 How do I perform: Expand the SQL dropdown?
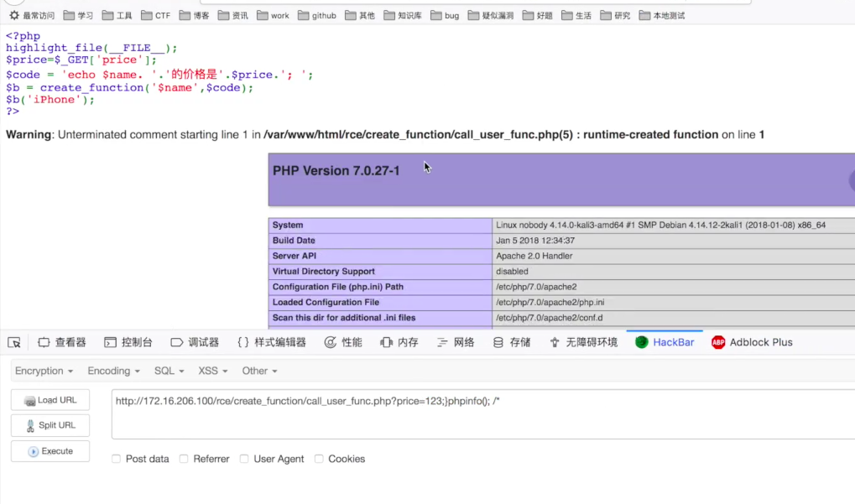point(169,371)
